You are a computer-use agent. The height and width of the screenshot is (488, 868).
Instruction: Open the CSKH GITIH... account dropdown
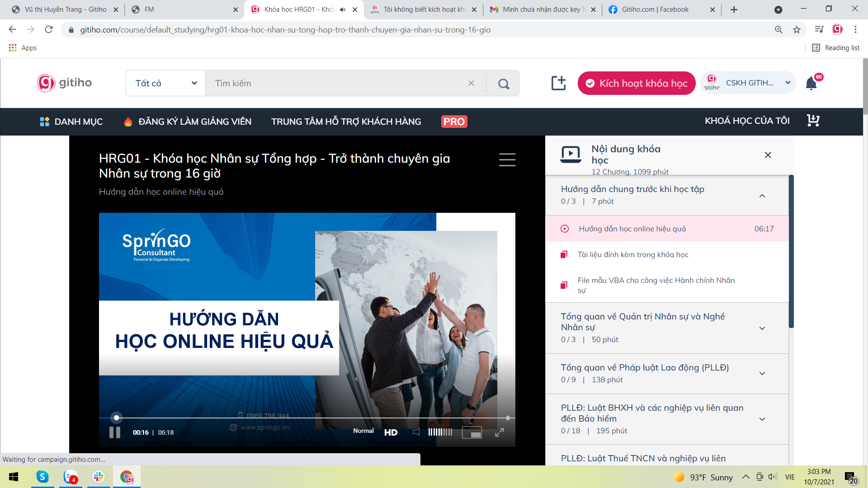tap(748, 83)
